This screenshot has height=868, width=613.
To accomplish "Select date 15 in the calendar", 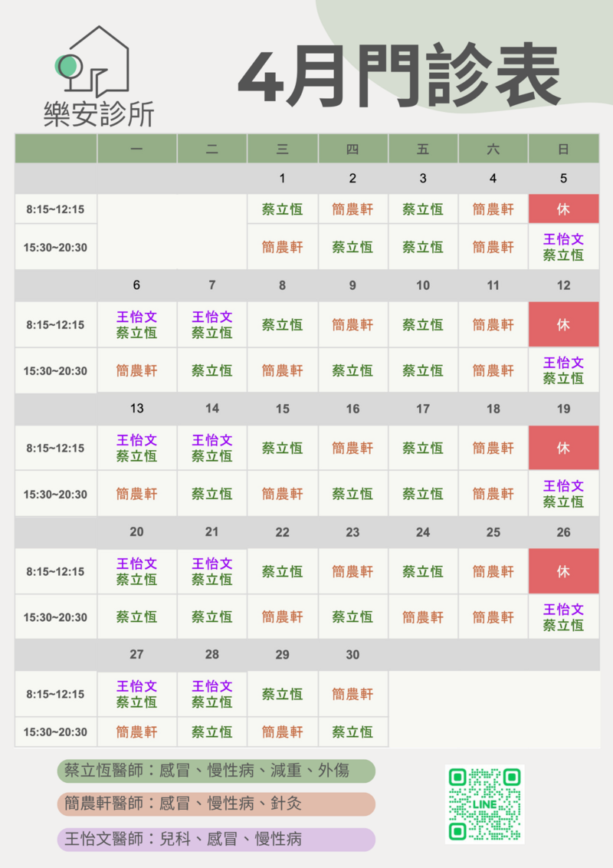I will (x=282, y=409).
